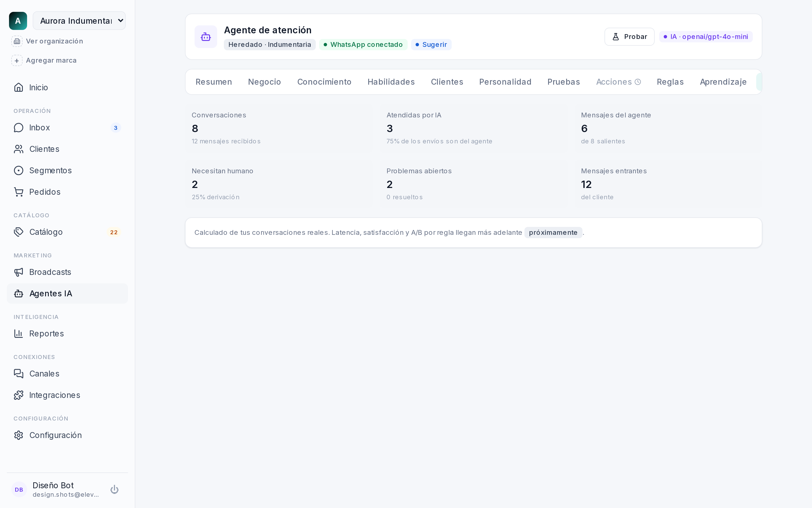This screenshot has width=812, height=508.
Task: Click the purple agent robot icon in header
Action: tap(206, 37)
